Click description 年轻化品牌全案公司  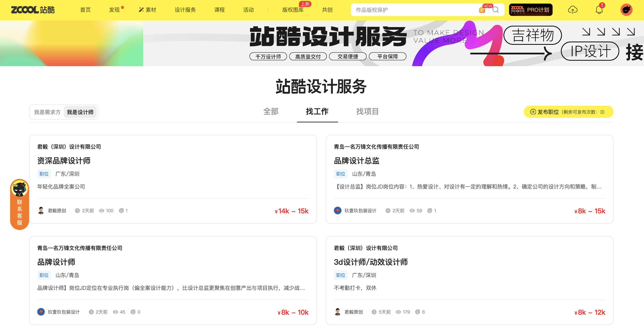point(61,187)
